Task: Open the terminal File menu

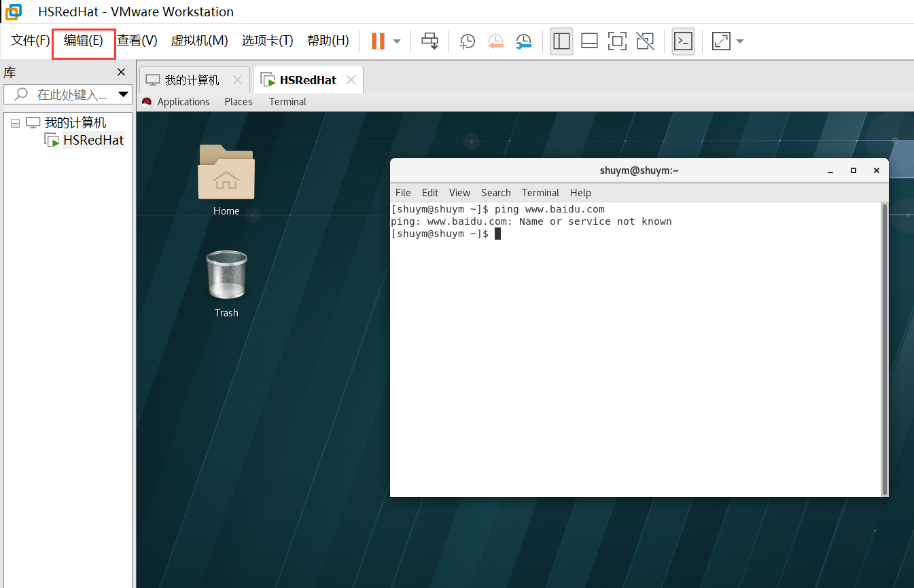Action: [403, 193]
